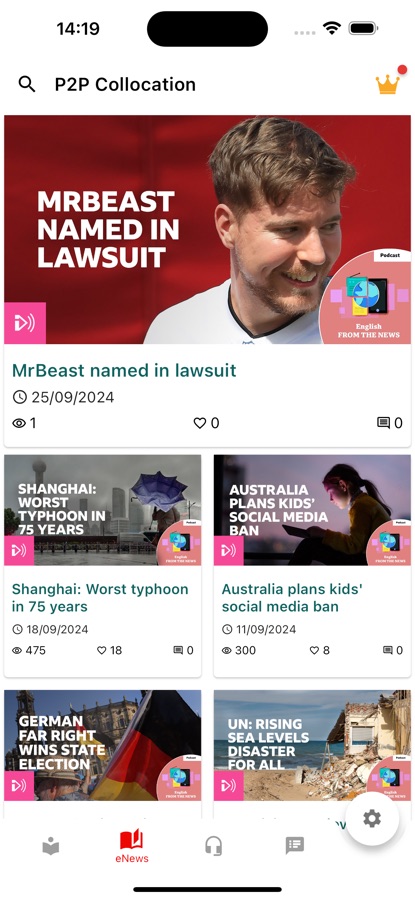
Task: Tap comment icon on Australia article
Action: pyautogui.click(x=388, y=650)
